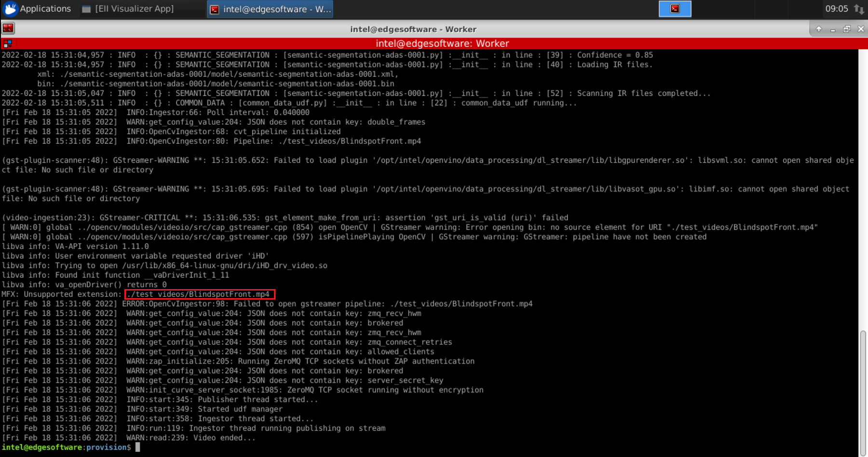Click the libvasot_gpu.so GStreamer warning line

click(x=425, y=194)
